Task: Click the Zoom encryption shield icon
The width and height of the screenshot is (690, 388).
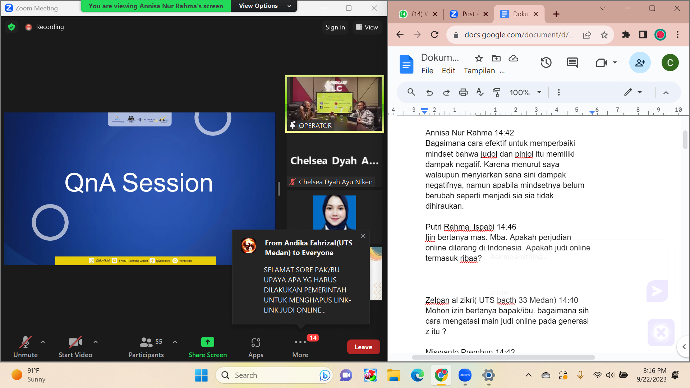Action: [x=11, y=27]
